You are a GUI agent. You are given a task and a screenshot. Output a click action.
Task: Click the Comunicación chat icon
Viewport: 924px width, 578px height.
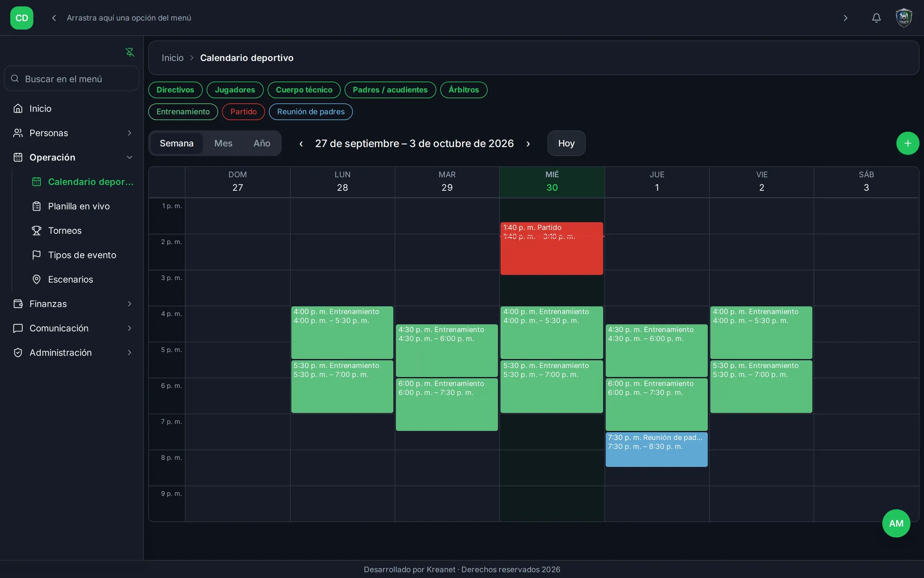[x=18, y=328]
